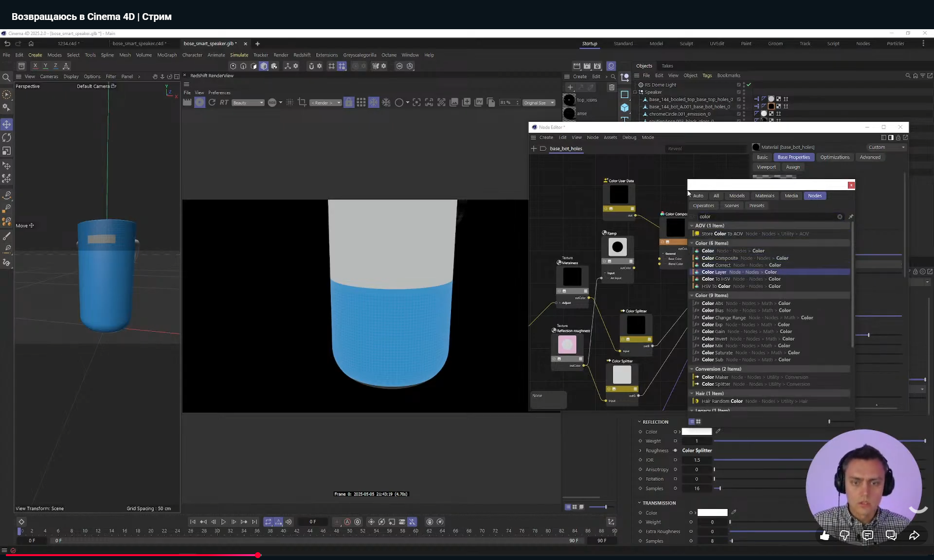Select Color Layer node from results
This screenshot has width=934, height=560.
click(x=714, y=272)
